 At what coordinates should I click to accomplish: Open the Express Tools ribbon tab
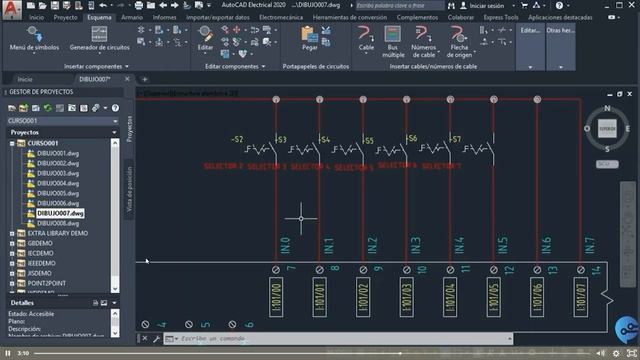point(501,18)
